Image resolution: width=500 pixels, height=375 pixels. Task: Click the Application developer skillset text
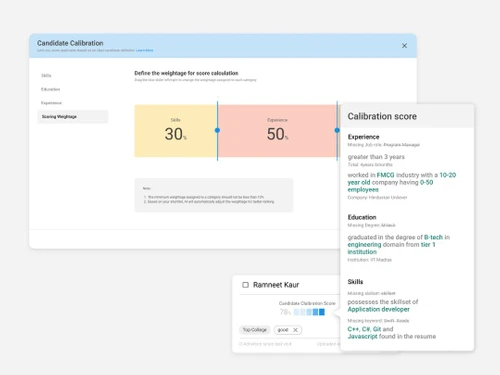(x=379, y=309)
